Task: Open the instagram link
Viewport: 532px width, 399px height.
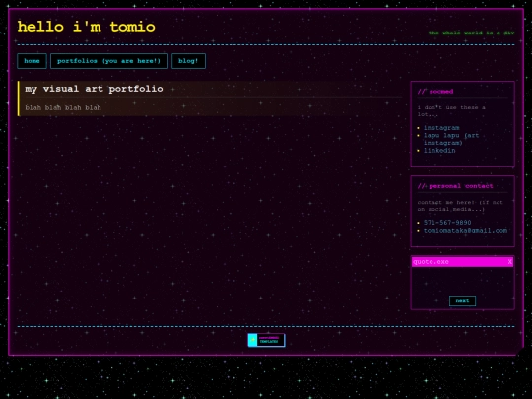Action: click(x=441, y=128)
